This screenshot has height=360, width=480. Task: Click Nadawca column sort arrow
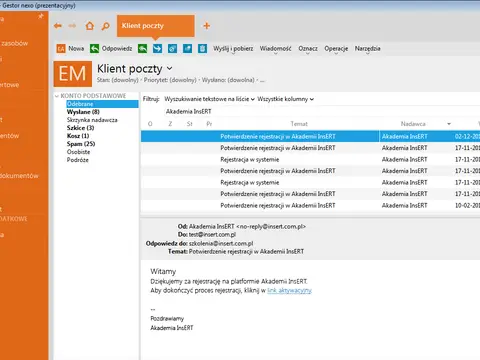pyautogui.click(x=449, y=124)
